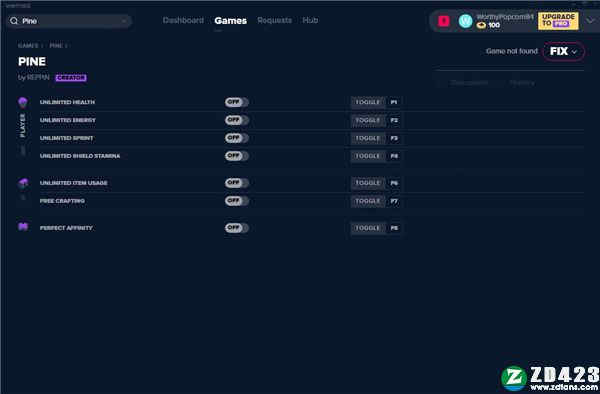Toggle Unlimited Energy on
The width and height of the screenshot is (600, 394).
tap(236, 120)
